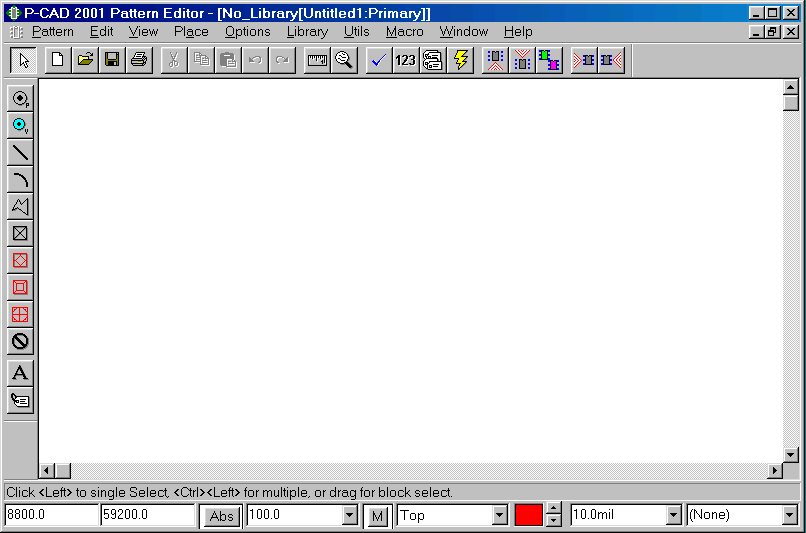The height and width of the screenshot is (533, 806).
Task: Select the arrow Select tool
Action: click(23, 60)
